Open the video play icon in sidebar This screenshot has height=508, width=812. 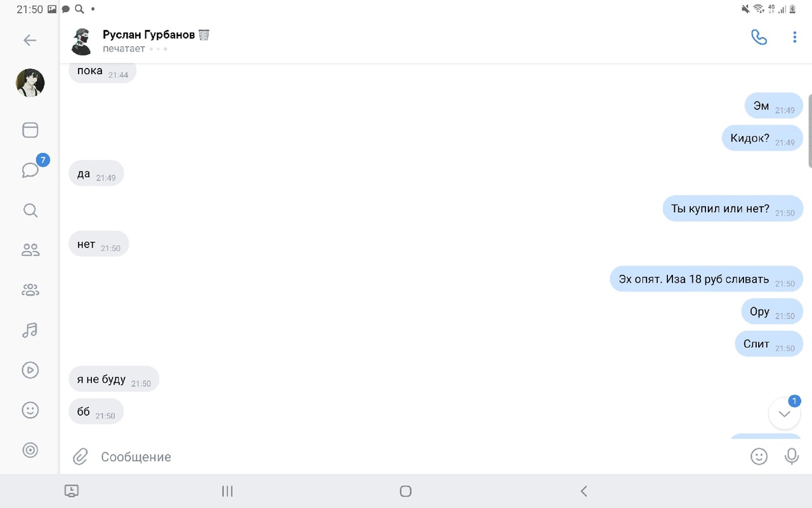30,370
